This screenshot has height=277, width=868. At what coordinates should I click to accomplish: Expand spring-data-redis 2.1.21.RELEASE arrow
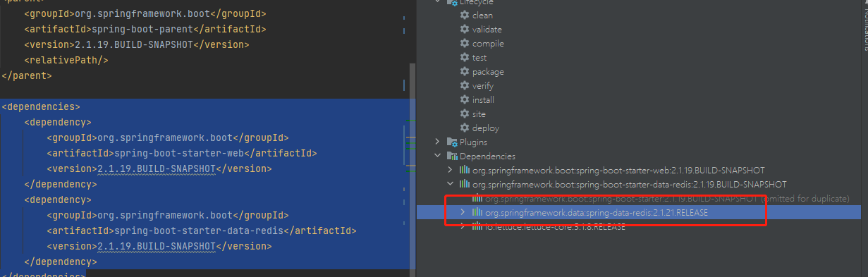pos(463,212)
